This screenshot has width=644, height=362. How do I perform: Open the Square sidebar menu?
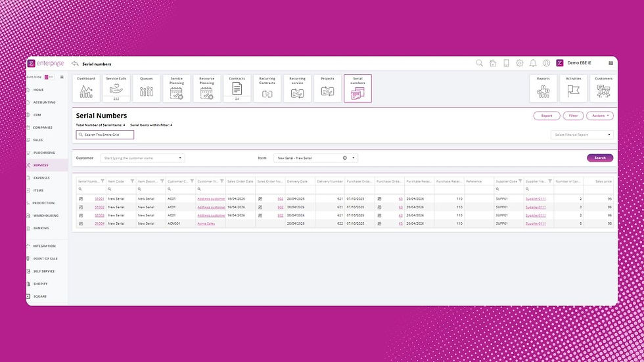(40, 296)
